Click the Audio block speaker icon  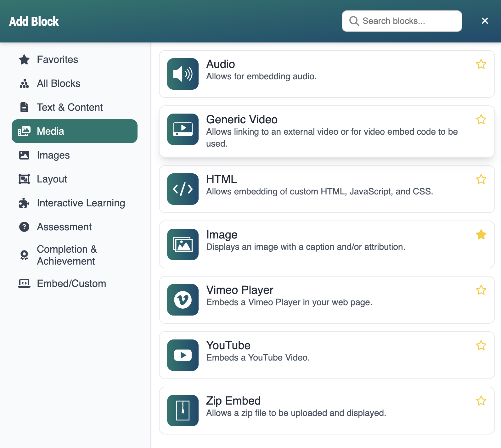tap(183, 74)
